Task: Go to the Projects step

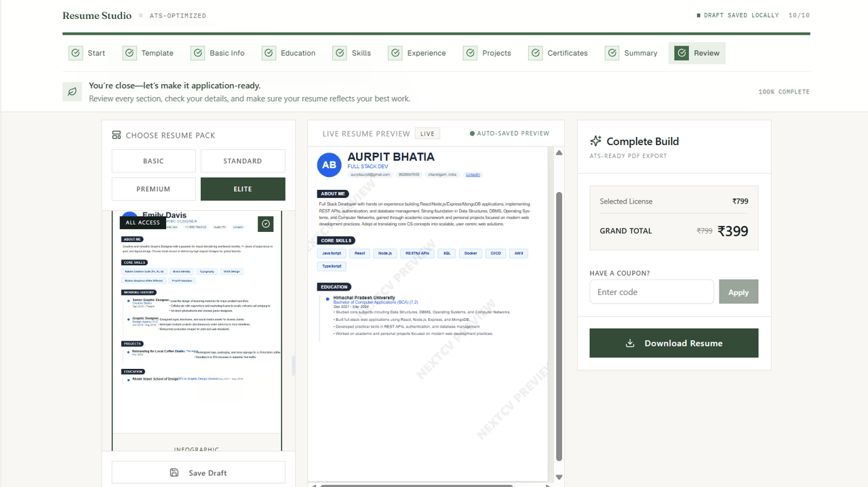Action: click(x=488, y=53)
